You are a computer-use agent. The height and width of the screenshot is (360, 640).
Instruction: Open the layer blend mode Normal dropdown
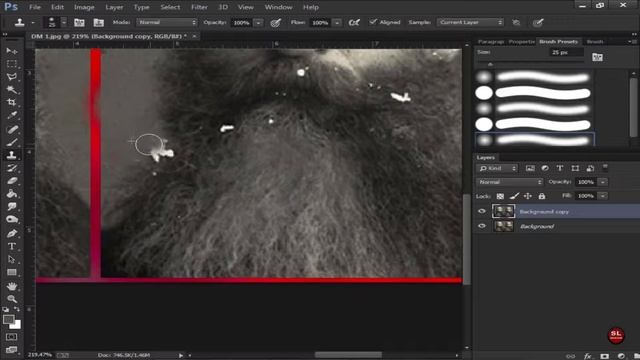510,182
